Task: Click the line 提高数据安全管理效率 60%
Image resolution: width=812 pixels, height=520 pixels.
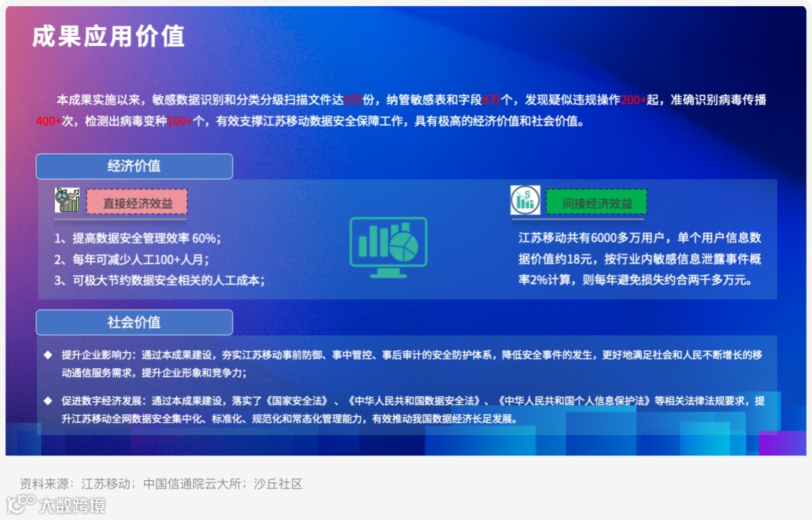Action: click(x=138, y=238)
